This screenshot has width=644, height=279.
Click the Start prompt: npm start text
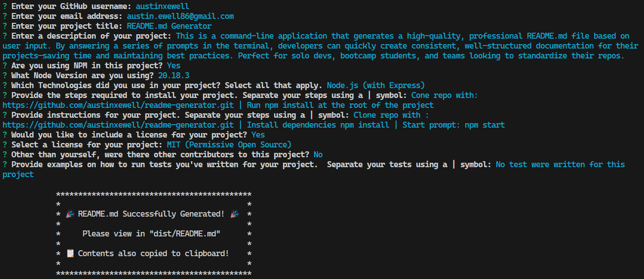click(454, 125)
